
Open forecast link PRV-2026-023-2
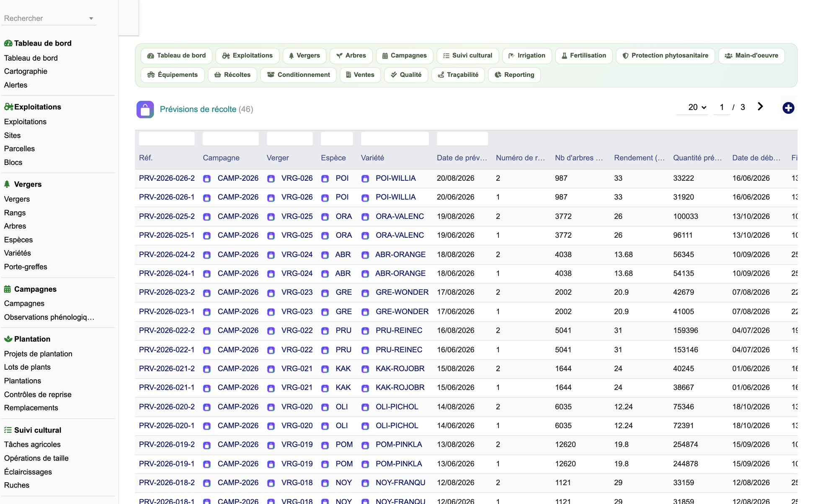[x=167, y=292]
